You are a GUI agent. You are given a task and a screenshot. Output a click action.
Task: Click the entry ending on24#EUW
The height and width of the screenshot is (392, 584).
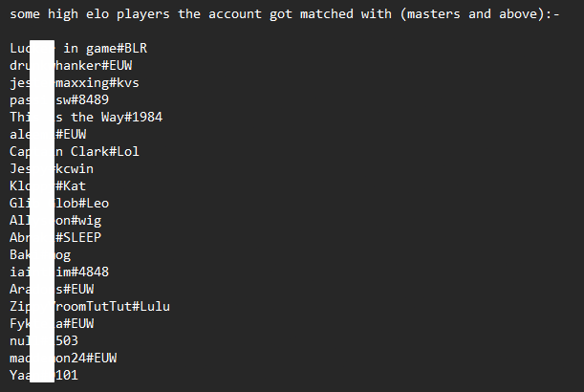pos(63,358)
